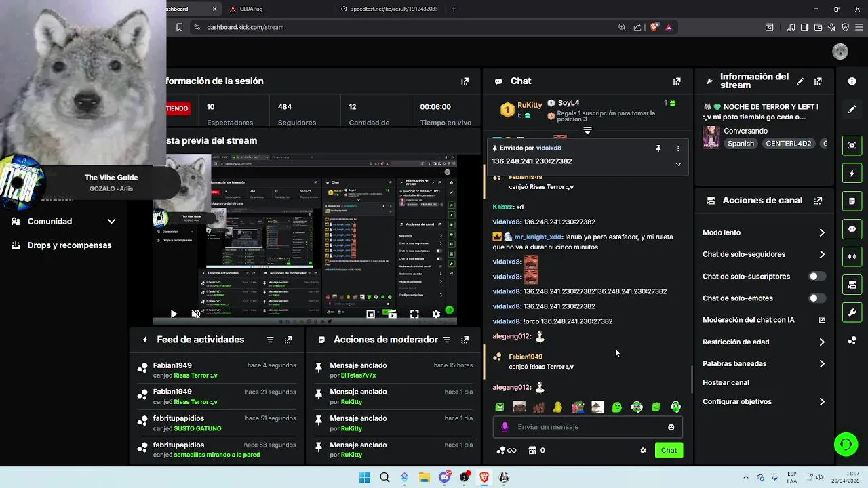Open File Explorer from taskbar
Image resolution: width=868 pixels, height=488 pixels.
[x=424, y=477]
